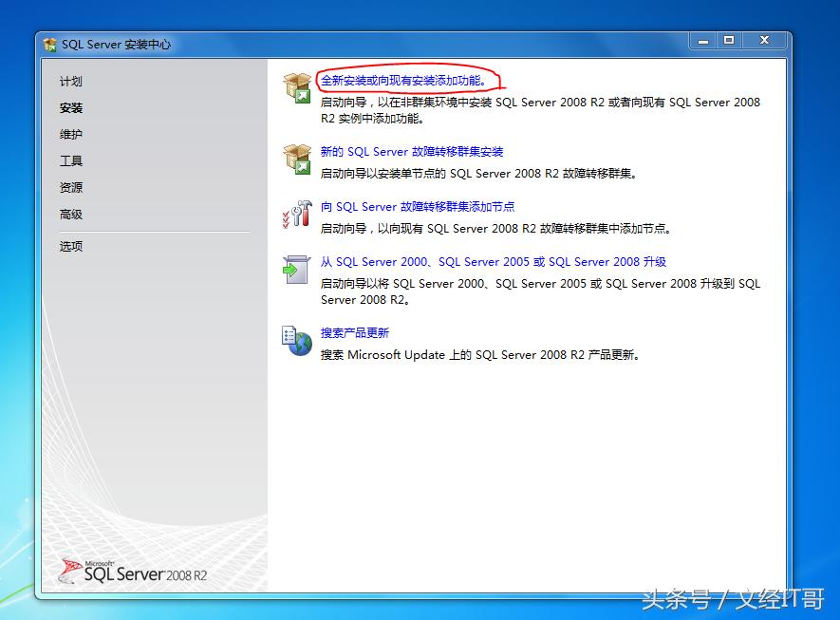
Task: Click the SQL Server icon in title bar
Action: 47,43
